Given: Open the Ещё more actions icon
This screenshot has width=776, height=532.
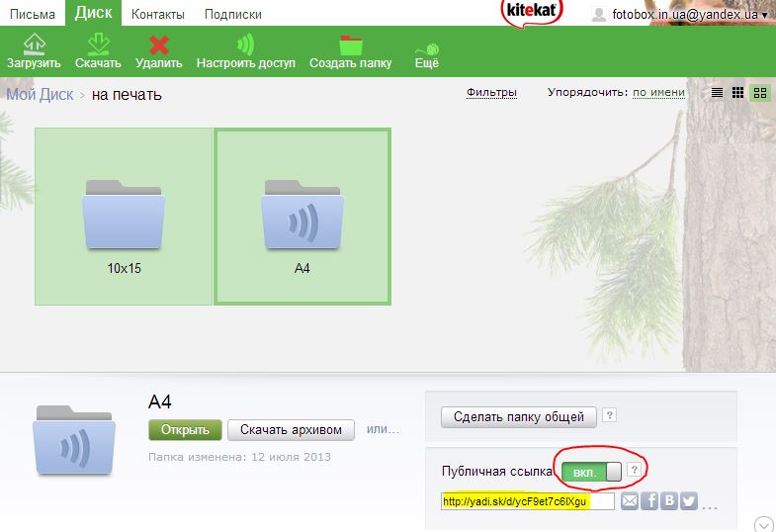Looking at the screenshot, I should click(427, 49).
